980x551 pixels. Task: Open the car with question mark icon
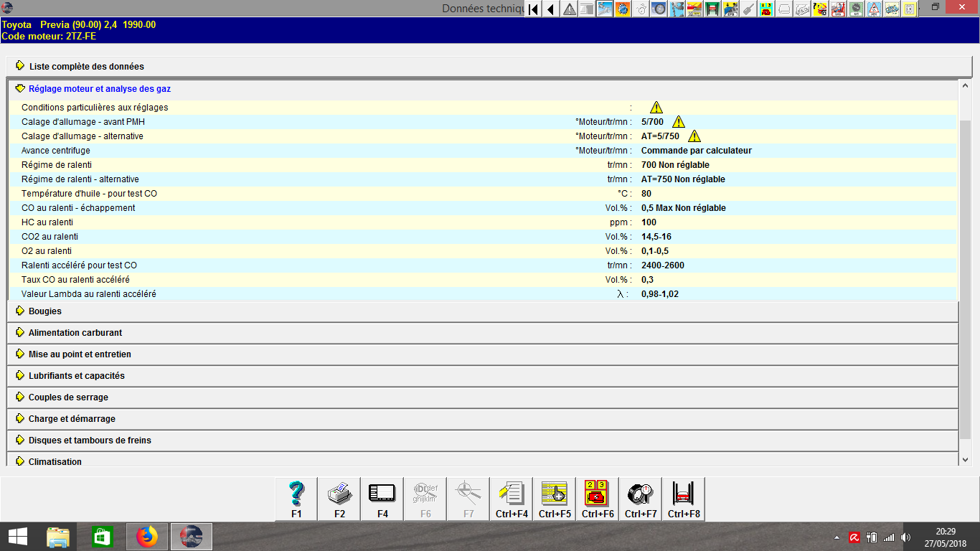[821, 9]
